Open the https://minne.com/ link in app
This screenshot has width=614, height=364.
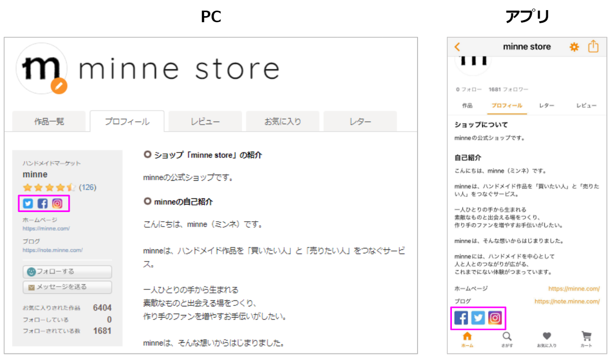coord(574,289)
